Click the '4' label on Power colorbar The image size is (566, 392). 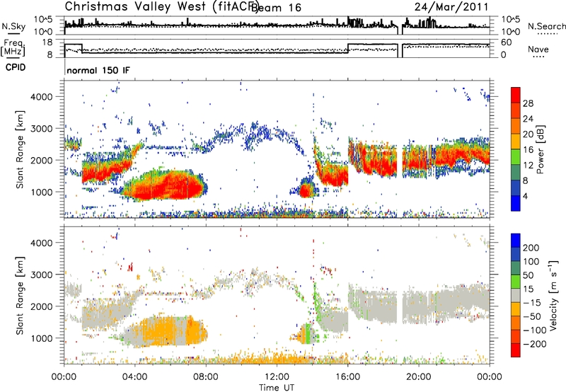[525, 196]
